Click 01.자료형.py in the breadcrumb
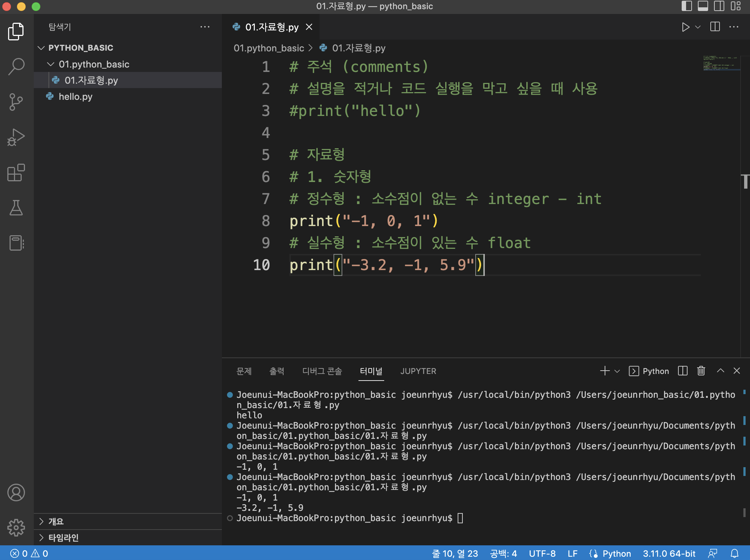The image size is (750, 560). click(x=358, y=48)
